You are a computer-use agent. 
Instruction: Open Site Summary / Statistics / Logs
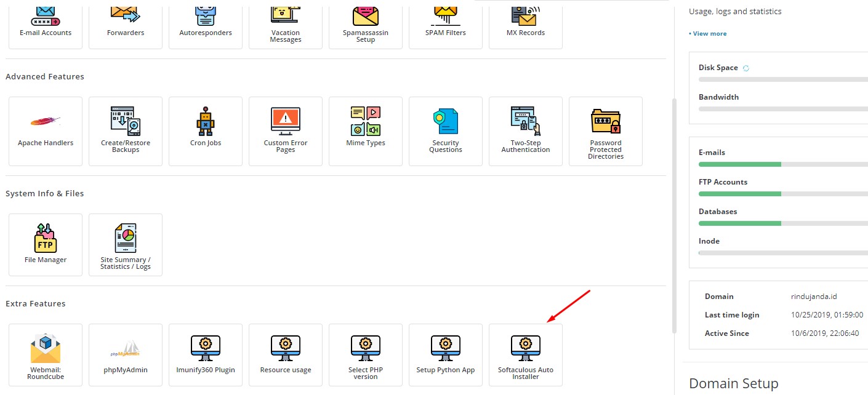click(126, 244)
